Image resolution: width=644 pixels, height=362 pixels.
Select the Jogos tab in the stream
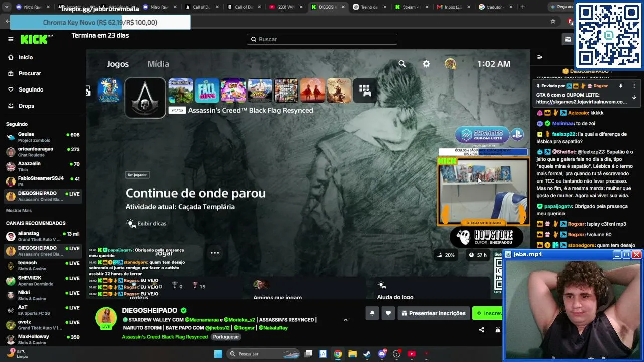pos(118,64)
